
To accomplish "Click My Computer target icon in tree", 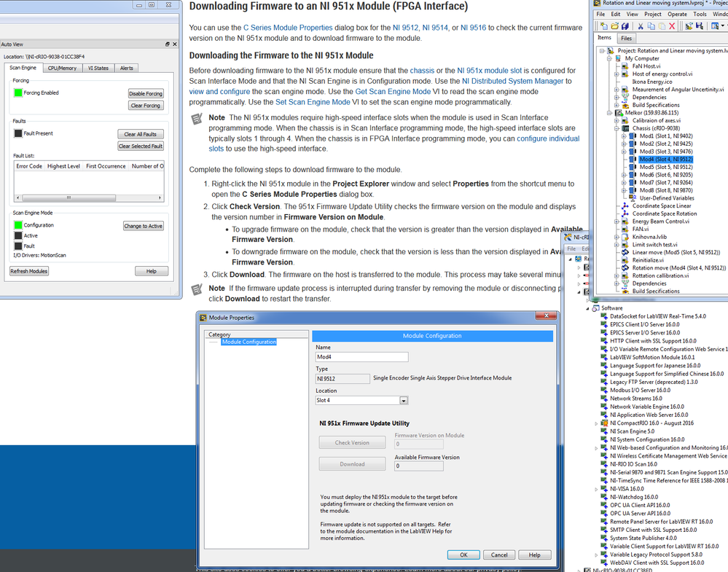I will [x=619, y=58].
